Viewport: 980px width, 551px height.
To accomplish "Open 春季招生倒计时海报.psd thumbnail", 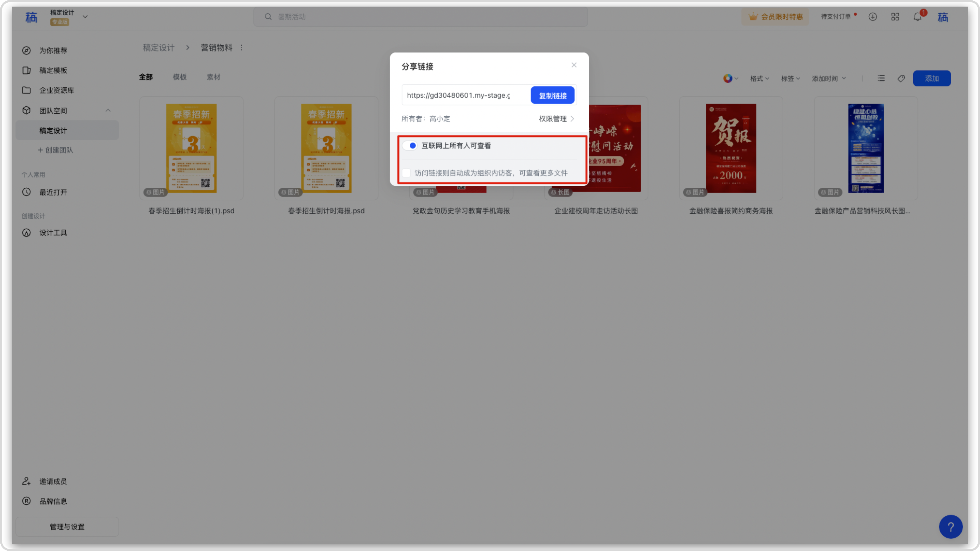I will 326,148.
